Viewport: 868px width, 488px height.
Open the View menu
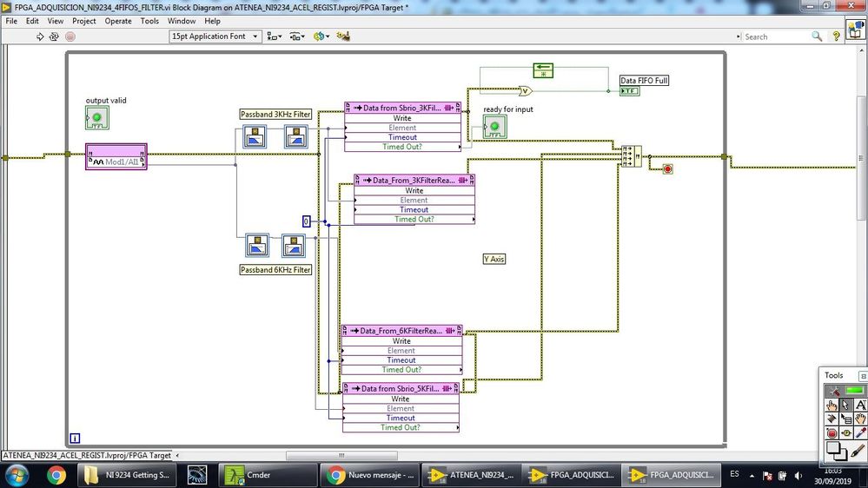(56, 21)
